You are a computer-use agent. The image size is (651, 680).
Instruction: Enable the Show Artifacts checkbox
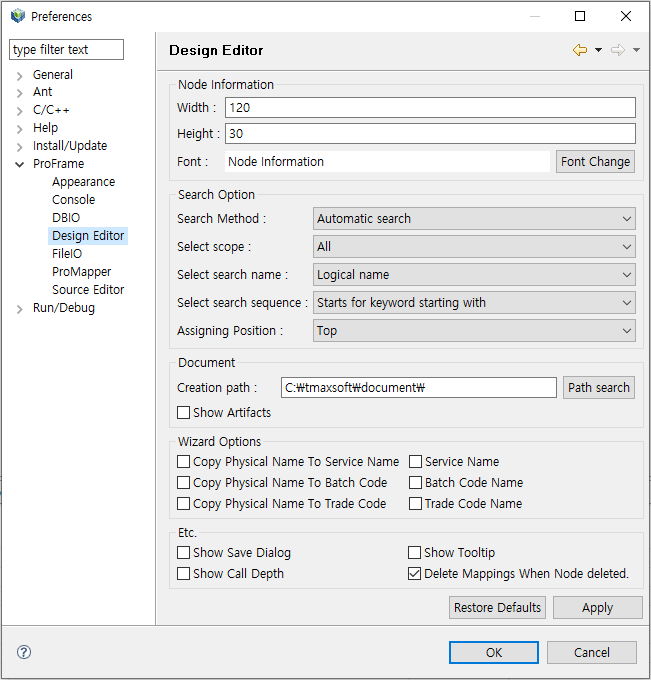(184, 412)
